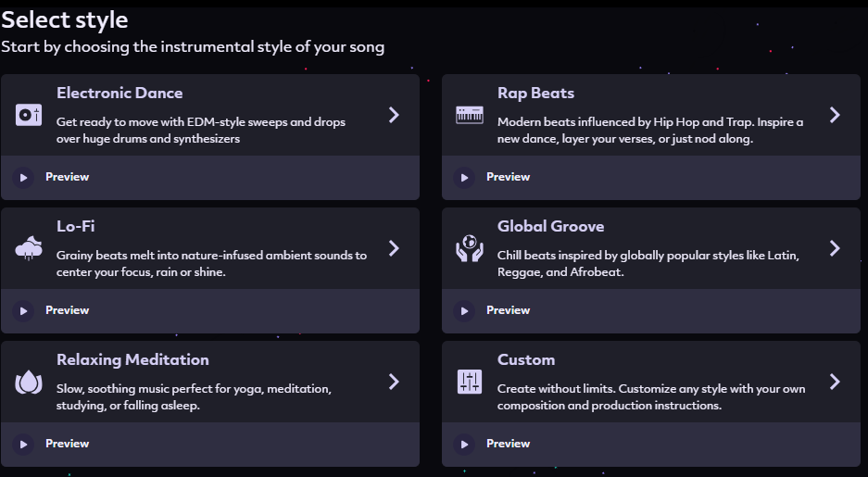Click the mixer sliders icon for Custom
Viewport: 868px width, 477px height.
[470, 382]
